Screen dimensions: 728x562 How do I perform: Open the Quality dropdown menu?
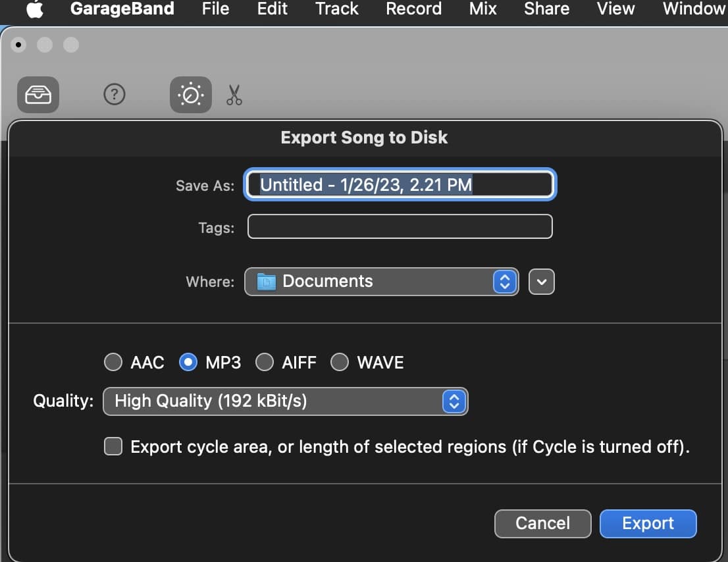point(285,401)
